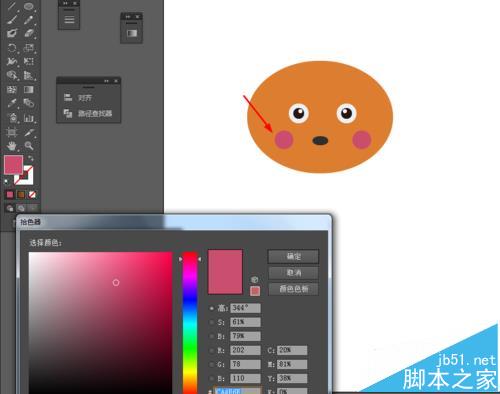Viewport: 500px width, 394px height.
Task: Open the 路径查找器 Pathfinder panel entry
Action: coord(88,113)
